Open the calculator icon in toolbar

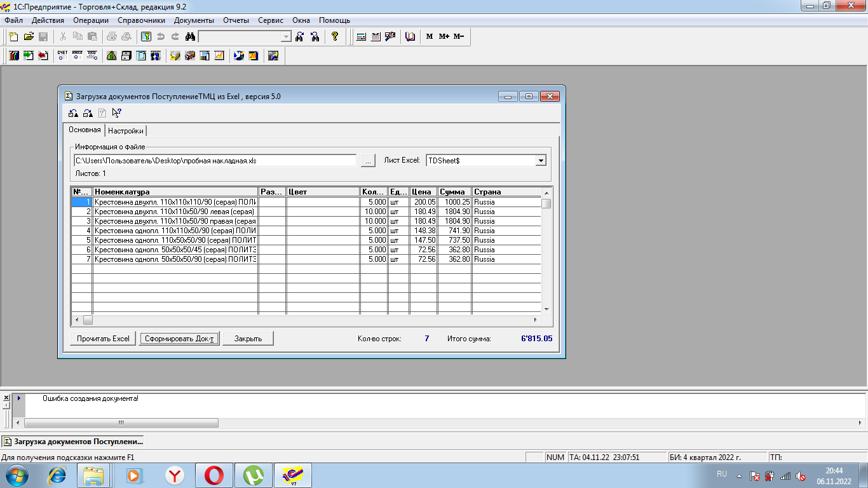[x=361, y=37]
